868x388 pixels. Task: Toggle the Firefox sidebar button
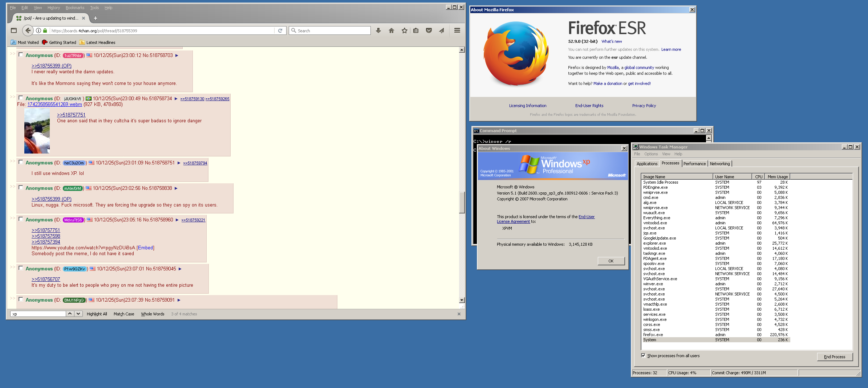click(14, 31)
